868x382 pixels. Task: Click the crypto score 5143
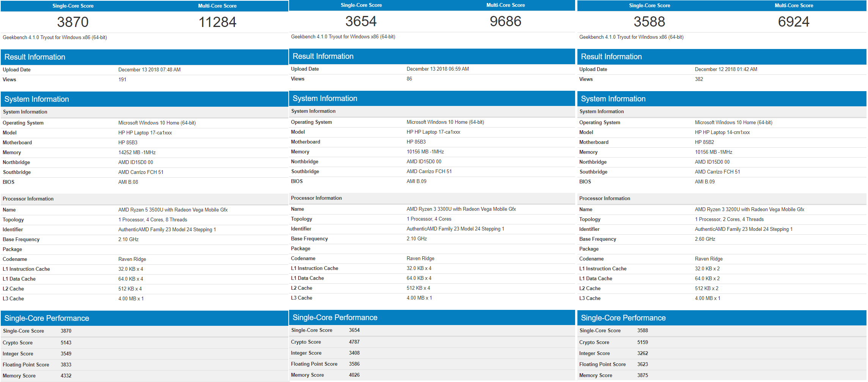coord(66,343)
